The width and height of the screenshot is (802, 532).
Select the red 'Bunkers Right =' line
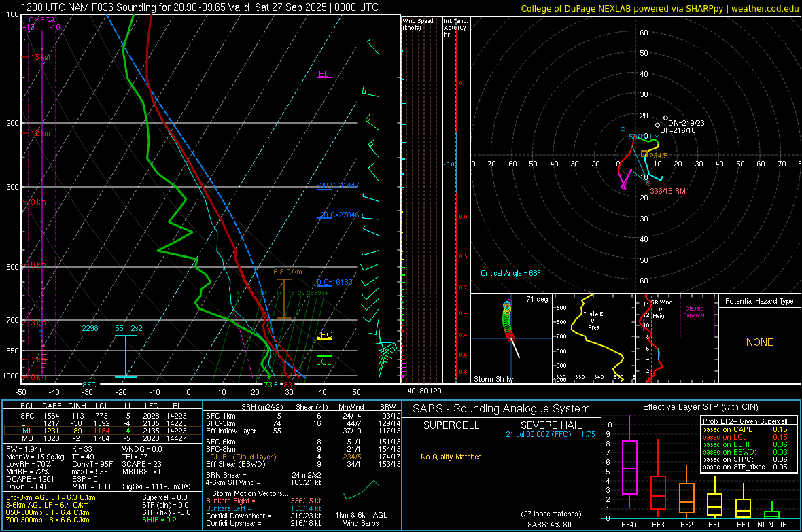coord(264,501)
